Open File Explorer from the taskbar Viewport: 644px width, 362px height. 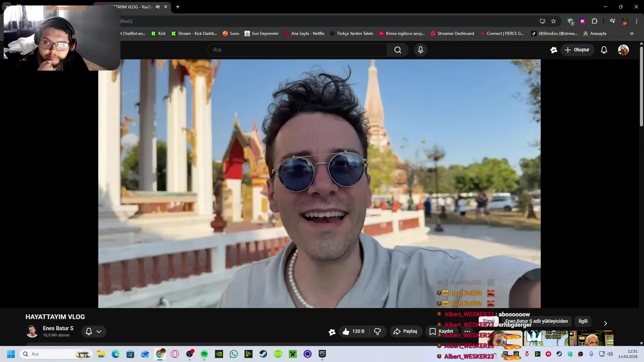tap(101, 354)
